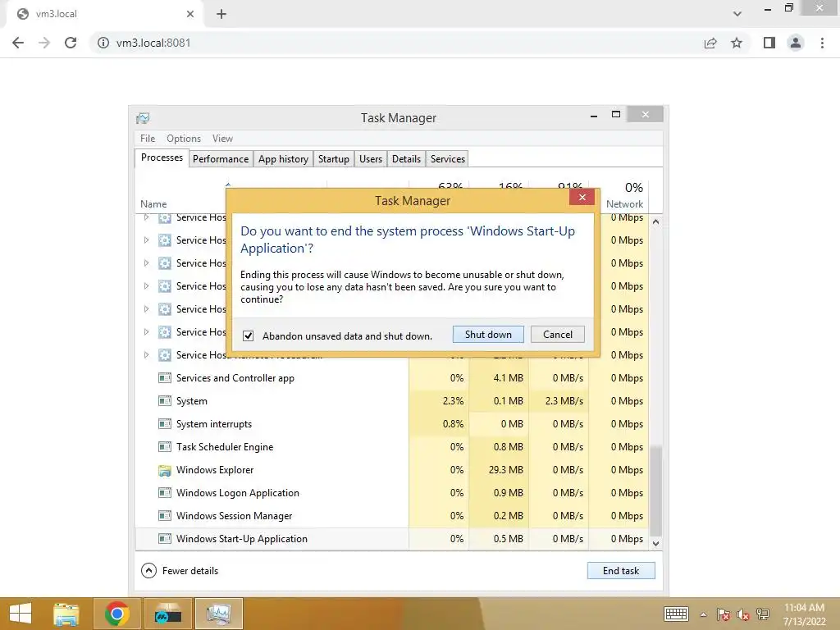Select 'Windows Start-Up Application' process name
Image resolution: width=840 pixels, height=630 pixels.
(x=242, y=538)
